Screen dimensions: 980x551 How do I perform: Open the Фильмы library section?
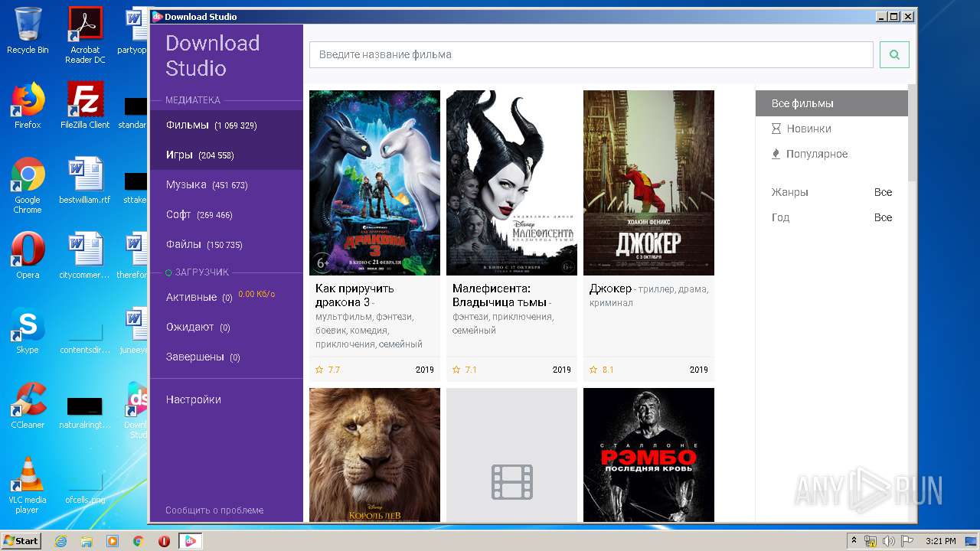coord(227,125)
